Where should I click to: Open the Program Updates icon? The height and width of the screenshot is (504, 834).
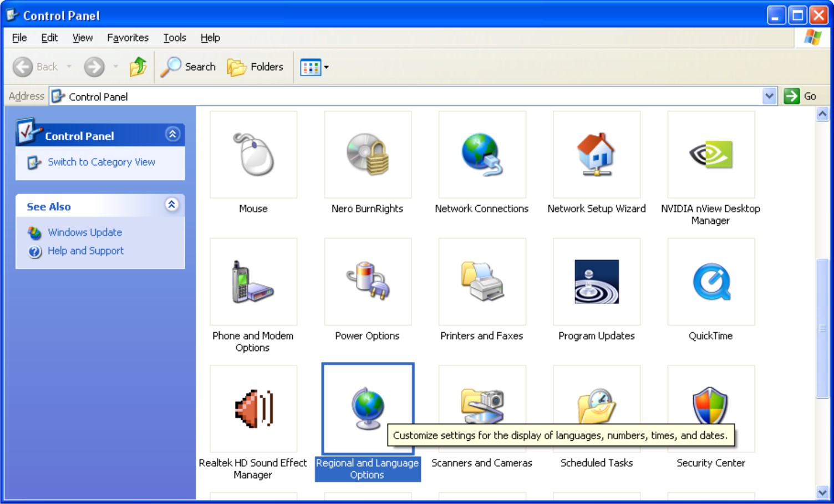coord(597,282)
